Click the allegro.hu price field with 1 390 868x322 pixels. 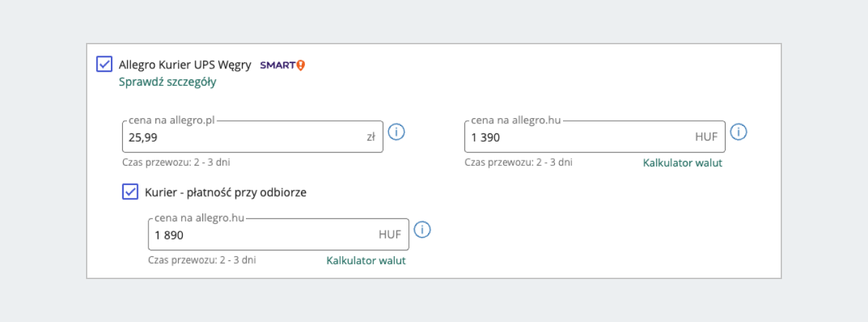click(x=595, y=137)
